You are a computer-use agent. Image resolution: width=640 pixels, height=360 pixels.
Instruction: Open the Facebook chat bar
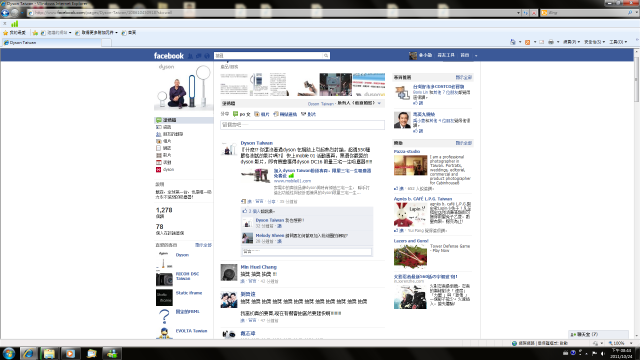pos(598,334)
